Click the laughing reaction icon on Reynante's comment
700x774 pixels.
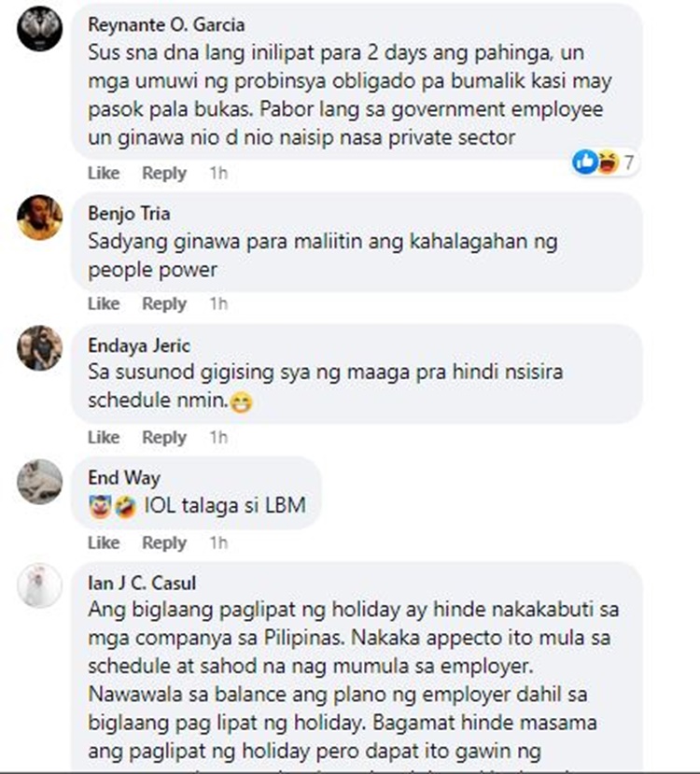pyautogui.click(x=608, y=162)
